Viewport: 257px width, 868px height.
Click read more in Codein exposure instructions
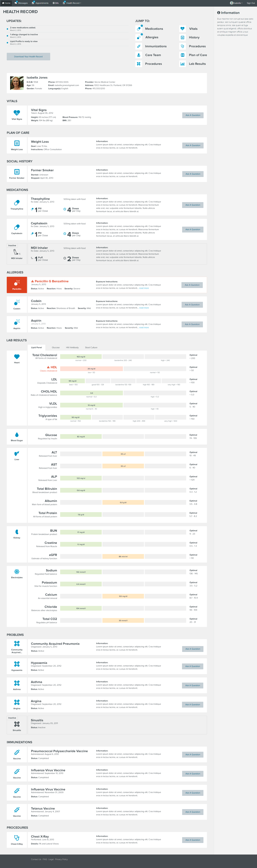[x=144, y=308]
